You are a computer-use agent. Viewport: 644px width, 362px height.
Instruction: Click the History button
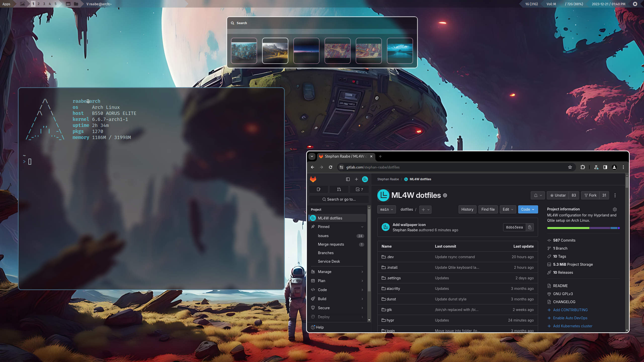467,209
